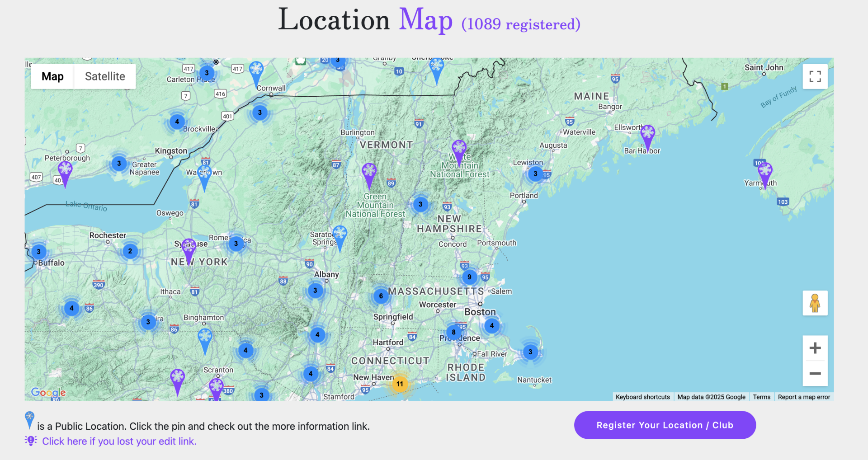Zoom out using the minus icon

click(815, 374)
